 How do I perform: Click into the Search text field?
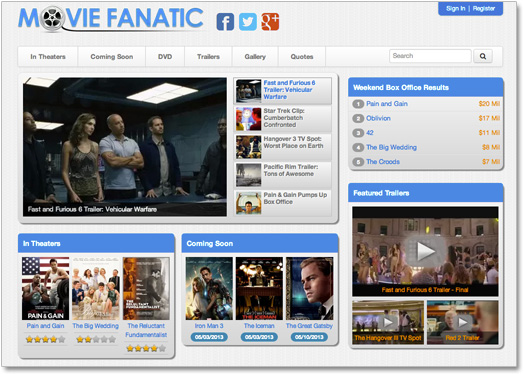(x=430, y=56)
